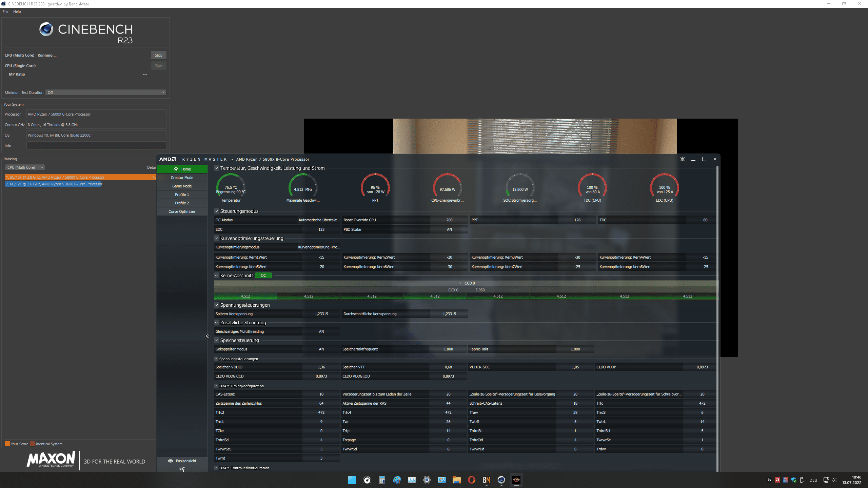Screen dimensions: 868x488
Task: Click the Ryzen Master vertical scrollbar
Action: (x=717, y=319)
